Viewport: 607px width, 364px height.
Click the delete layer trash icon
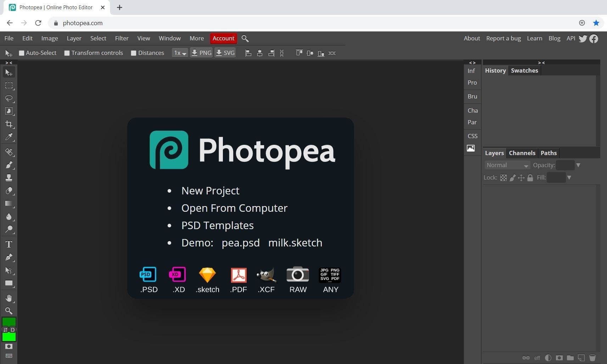[x=592, y=358]
